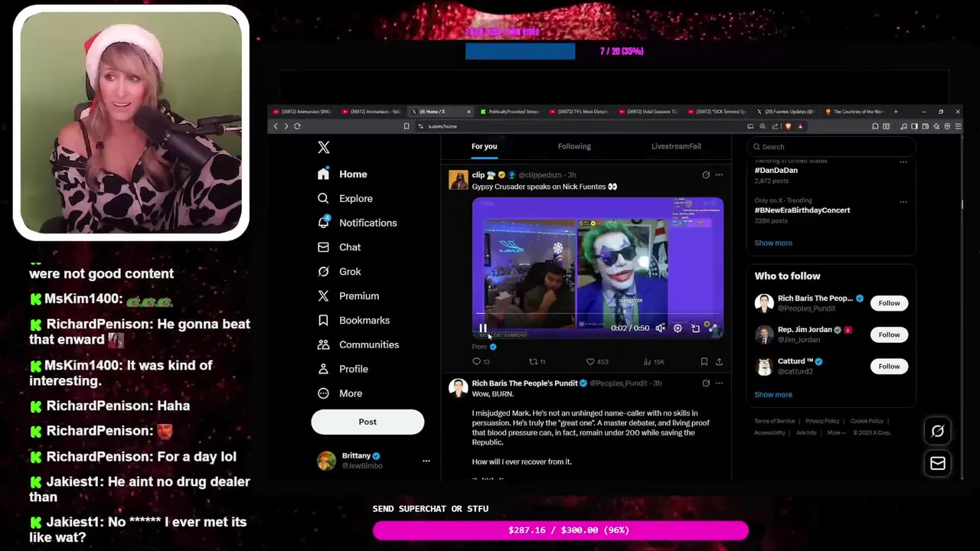
Task: Click the bookmark icon beside the address bar
Action: pos(407,126)
